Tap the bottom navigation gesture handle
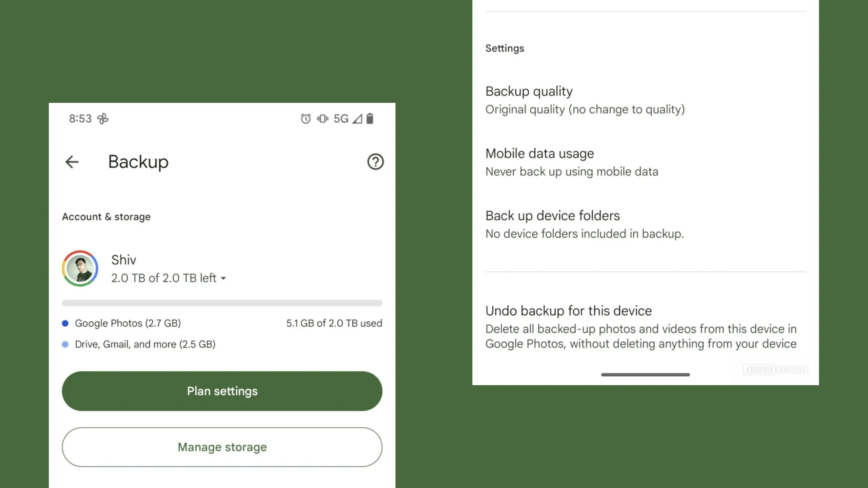 click(645, 374)
